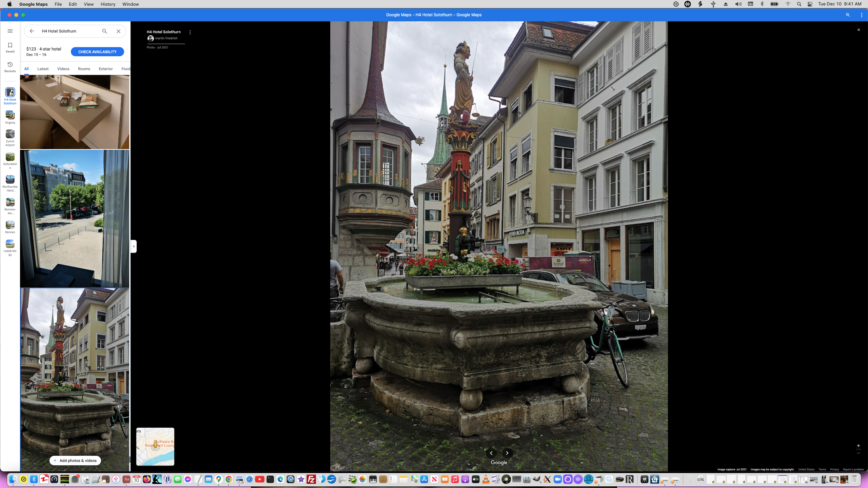Show previous photo with left chevron
The height and width of the screenshot is (488, 868).
[491, 453]
